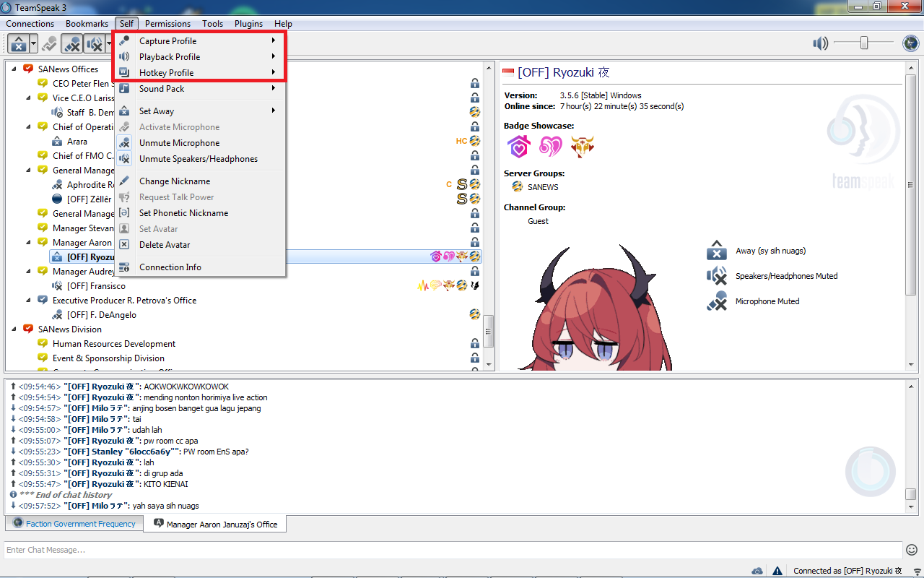Click the black wolf icon on Fransisco's row
The width and height of the screenshot is (924, 578).
[x=475, y=286]
